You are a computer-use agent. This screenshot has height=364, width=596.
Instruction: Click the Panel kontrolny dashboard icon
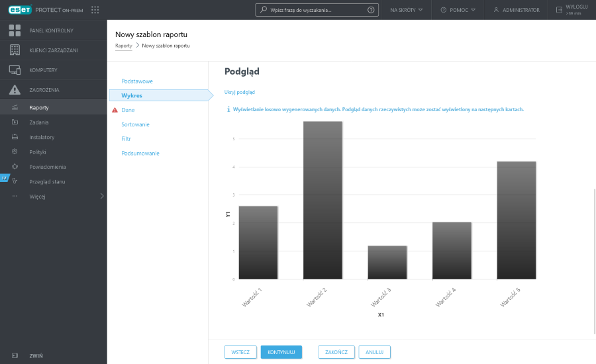coord(15,30)
